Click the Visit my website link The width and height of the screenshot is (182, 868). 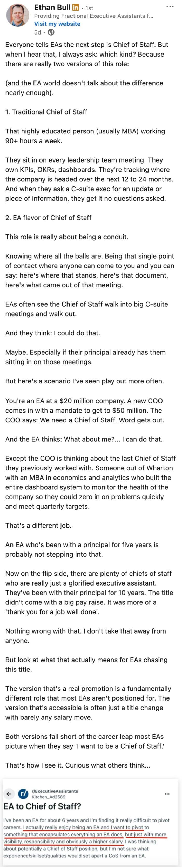[x=57, y=24]
